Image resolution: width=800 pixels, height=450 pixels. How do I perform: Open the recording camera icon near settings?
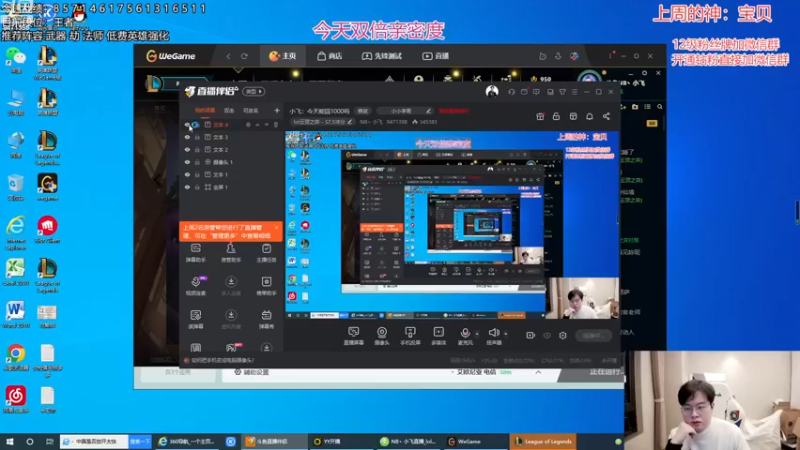pos(531,335)
